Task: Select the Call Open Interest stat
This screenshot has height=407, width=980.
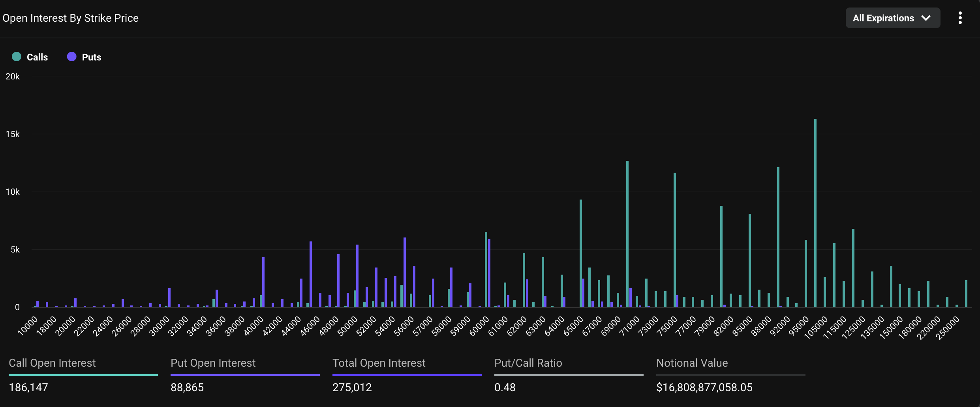Action: 28,387
